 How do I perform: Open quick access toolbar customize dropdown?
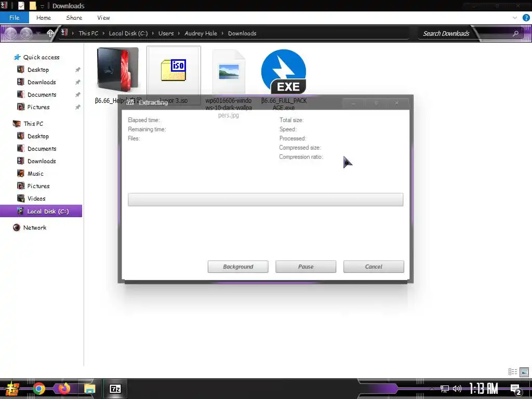43,6
